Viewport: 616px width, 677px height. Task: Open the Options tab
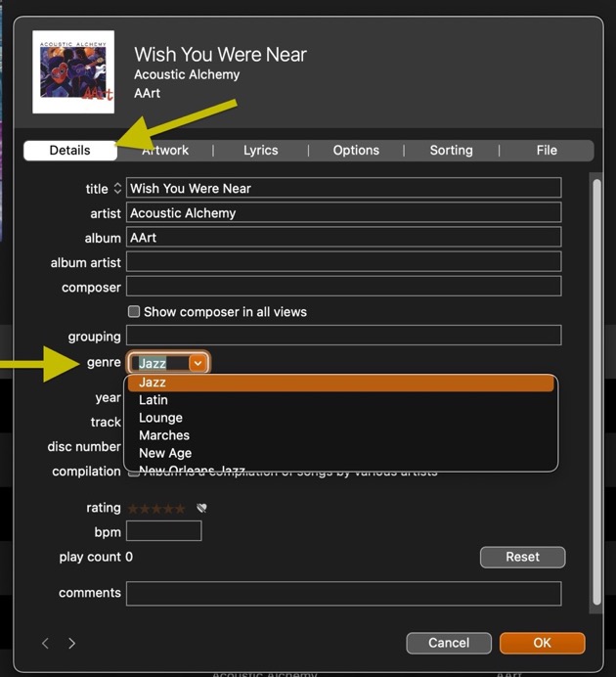click(356, 151)
